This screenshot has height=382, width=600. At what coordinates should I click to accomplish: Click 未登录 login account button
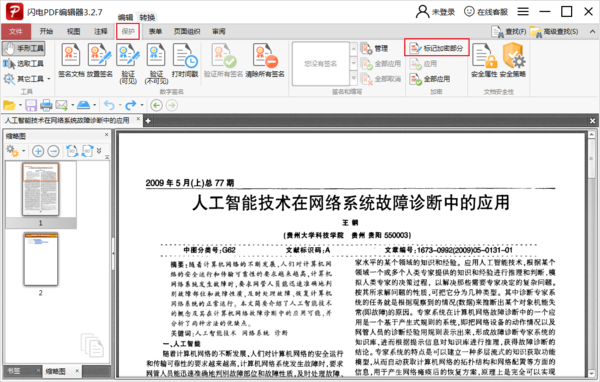(435, 12)
